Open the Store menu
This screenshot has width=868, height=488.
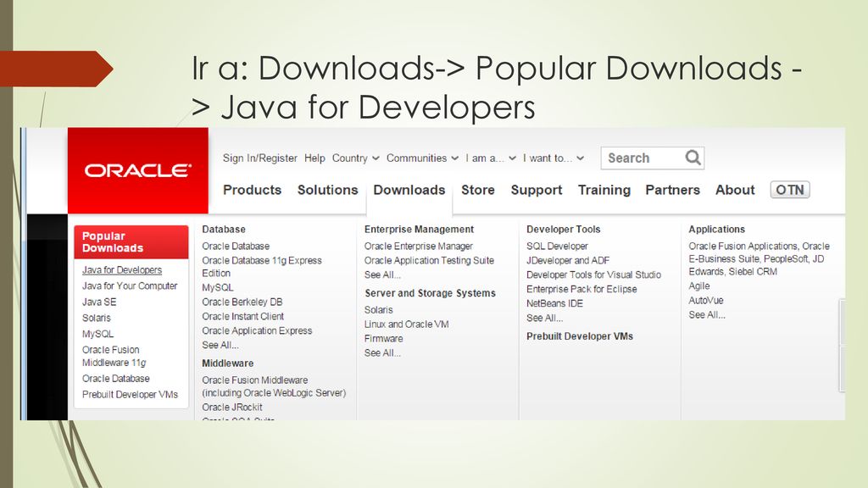click(x=478, y=190)
